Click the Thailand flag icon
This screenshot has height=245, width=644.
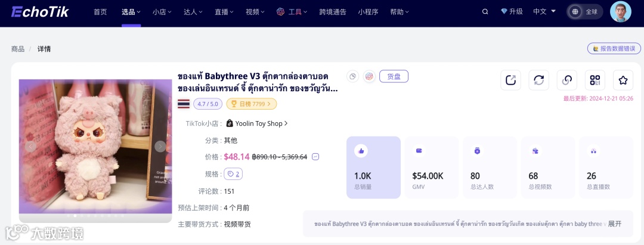(x=184, y=104)
